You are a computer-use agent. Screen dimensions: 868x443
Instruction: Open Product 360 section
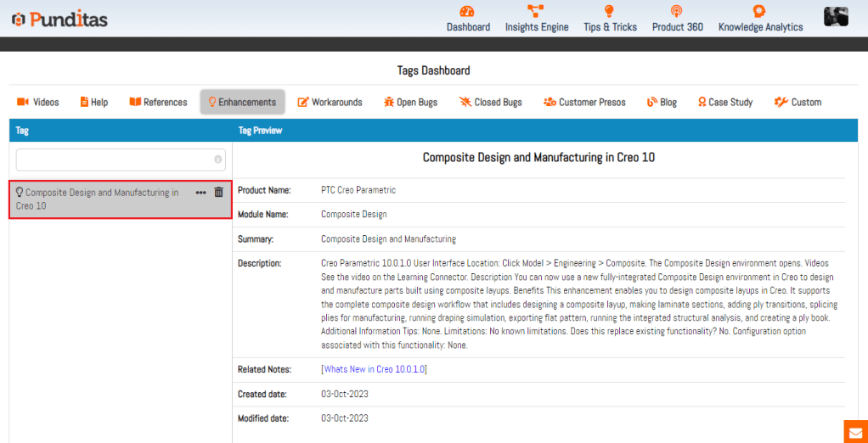pos(677,19)
